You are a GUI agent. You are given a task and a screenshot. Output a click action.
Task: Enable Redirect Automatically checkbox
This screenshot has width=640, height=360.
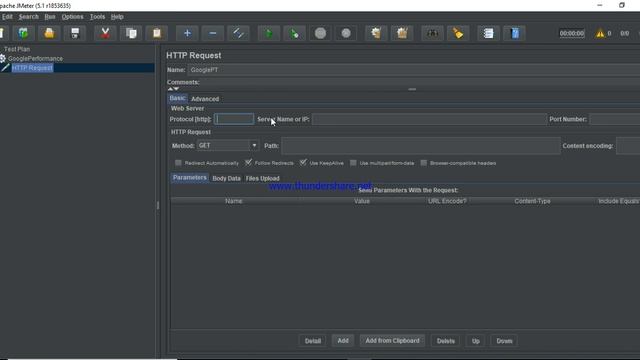click(x=178, y=163)
